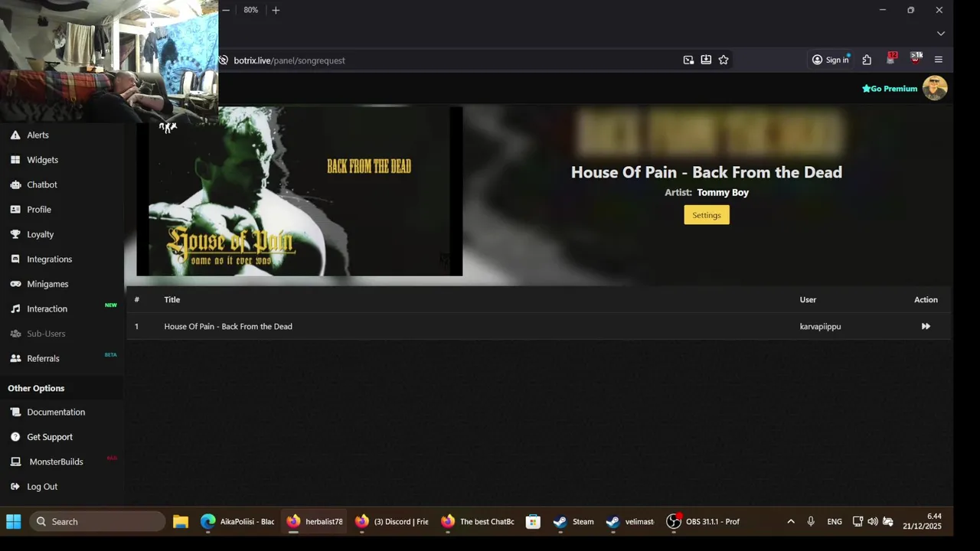The image size is (980, 551).
Task: Sign in to Firefox account
Action: coord(831,60)
